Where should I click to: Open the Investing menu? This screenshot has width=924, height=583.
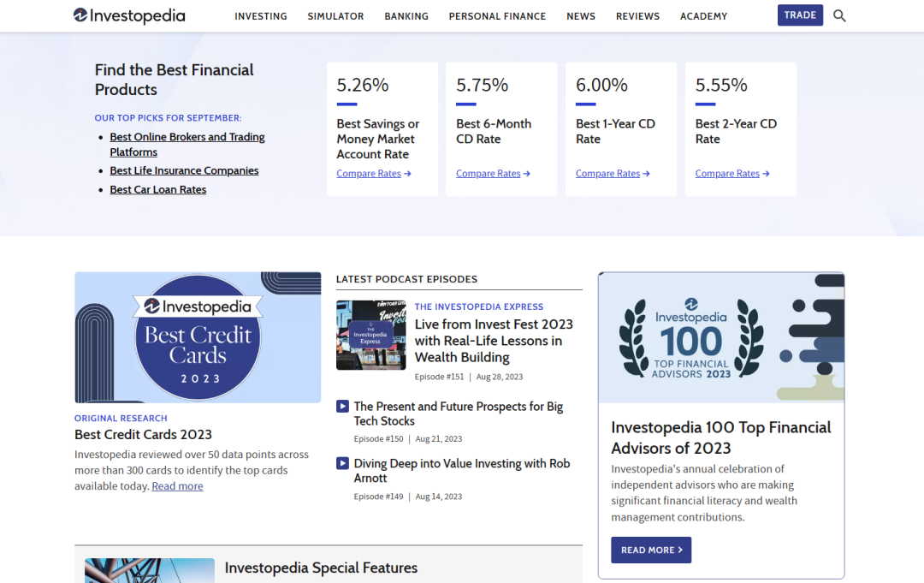pos(261,16)
